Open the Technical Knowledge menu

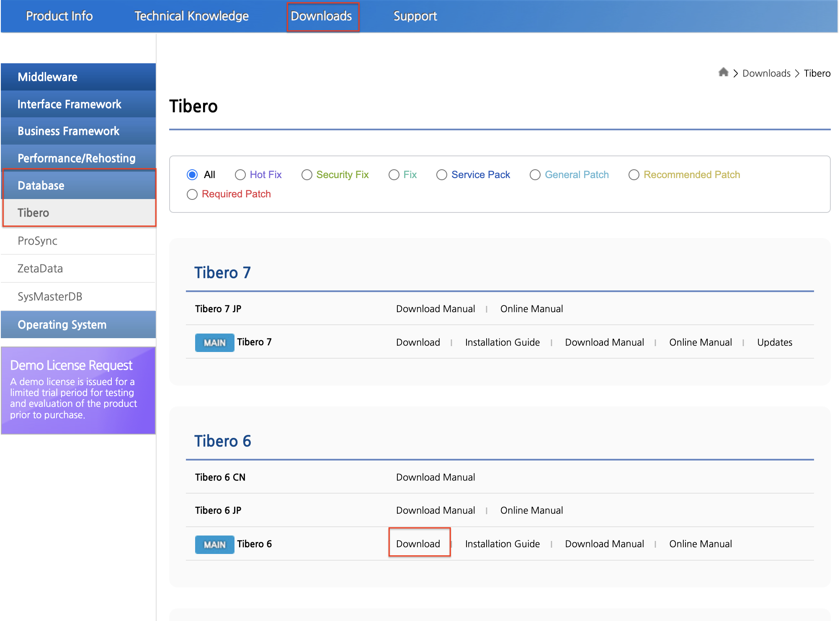pos(191,16)
